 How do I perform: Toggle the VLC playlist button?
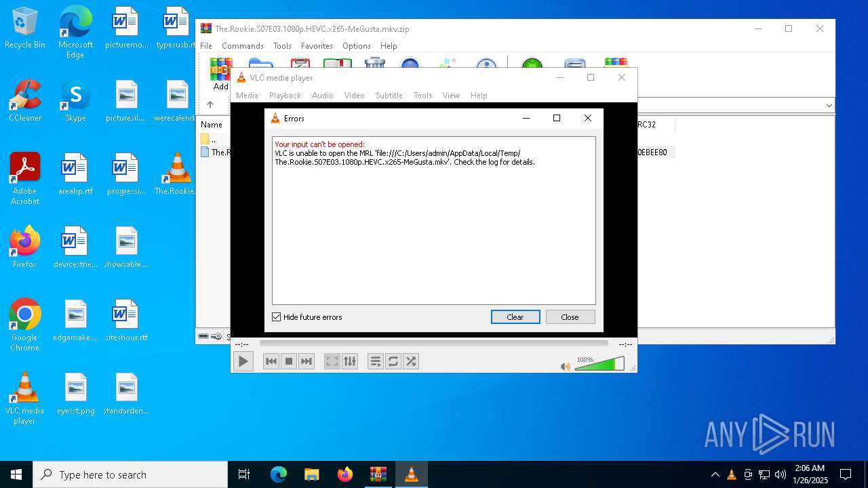coord(376,361)
